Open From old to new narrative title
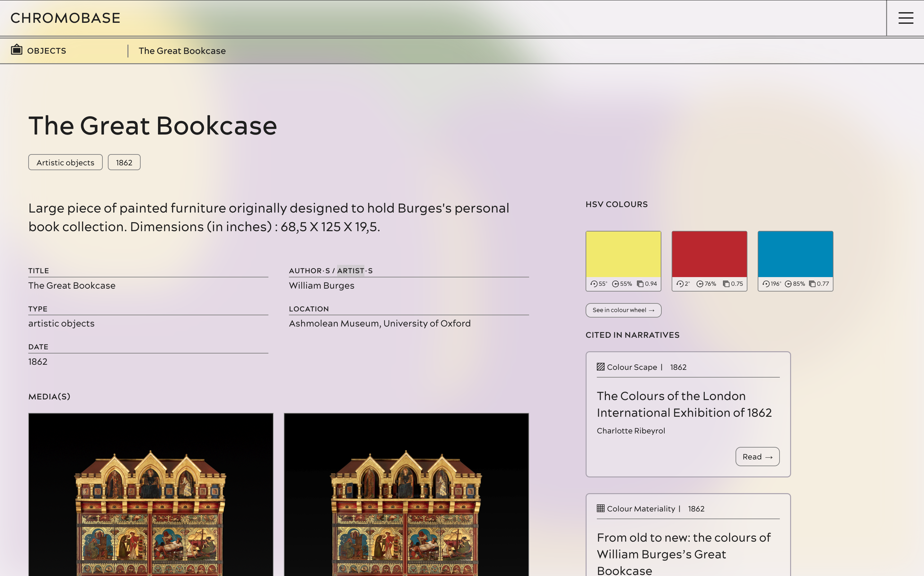 tap(684, 554)
